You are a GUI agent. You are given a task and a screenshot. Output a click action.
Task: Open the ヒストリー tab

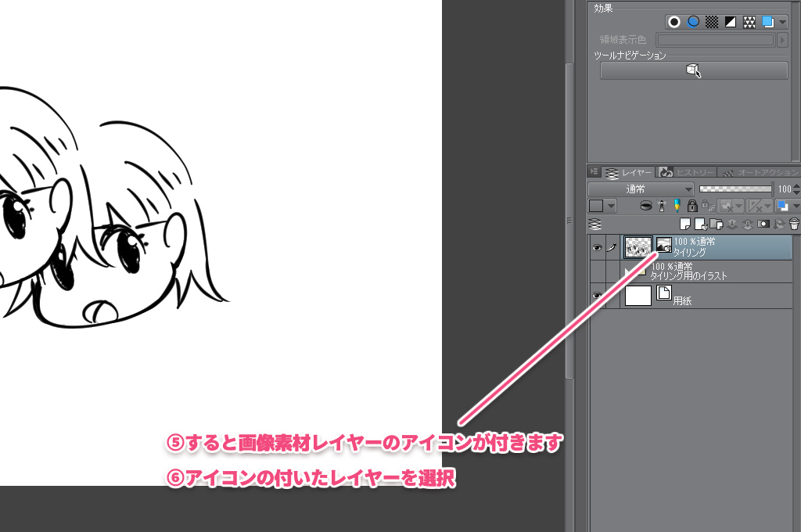click(686, 172)
